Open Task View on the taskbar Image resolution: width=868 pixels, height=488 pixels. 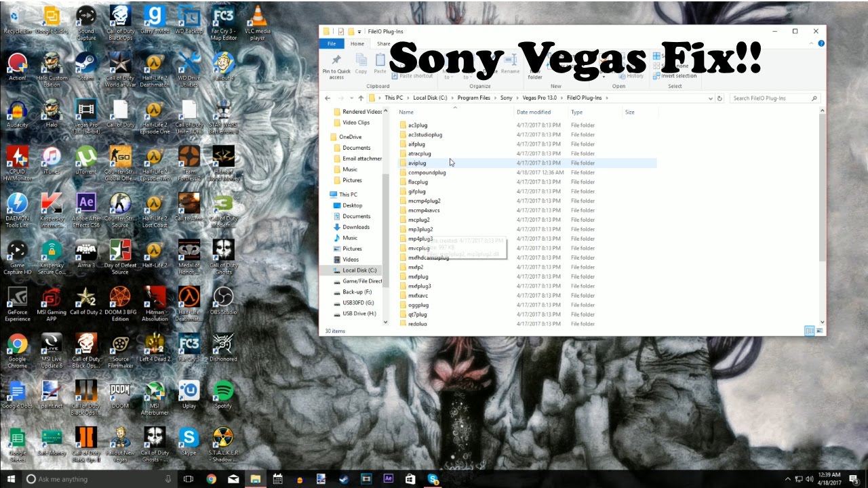pos(189,479)
